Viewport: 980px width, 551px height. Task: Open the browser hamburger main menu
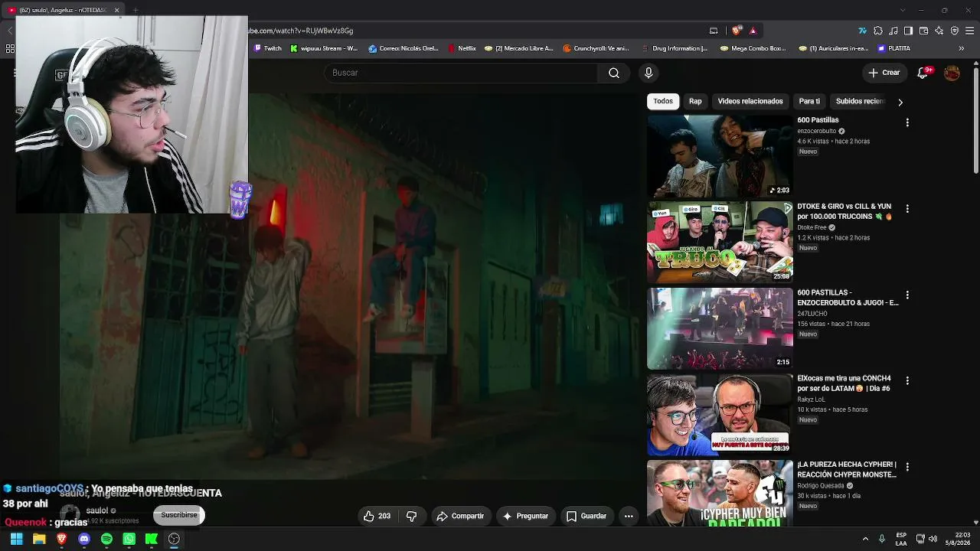tap(969, 31)
